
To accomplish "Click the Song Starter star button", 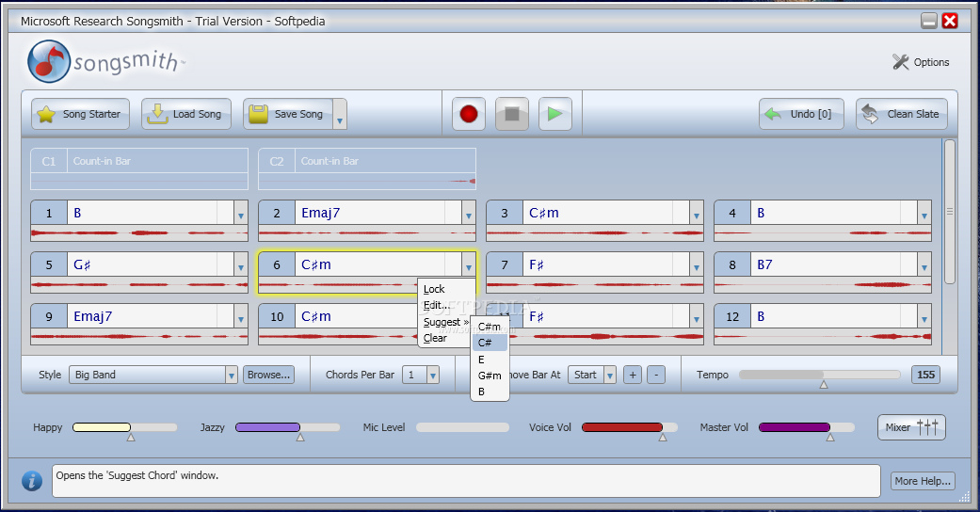I will click(81, 115).
